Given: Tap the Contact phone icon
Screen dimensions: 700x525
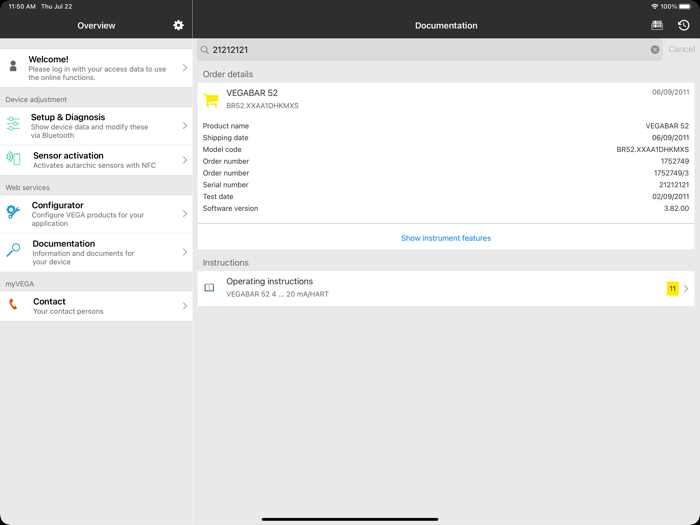Looking at the screenshot, I should click(13, 304).
